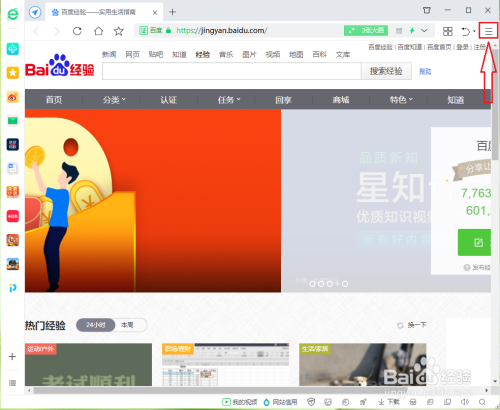The height and width of the screenshot is (410, 500).
Task: Go to 首页 in the gray nav bar
Action: click(54, 100)
